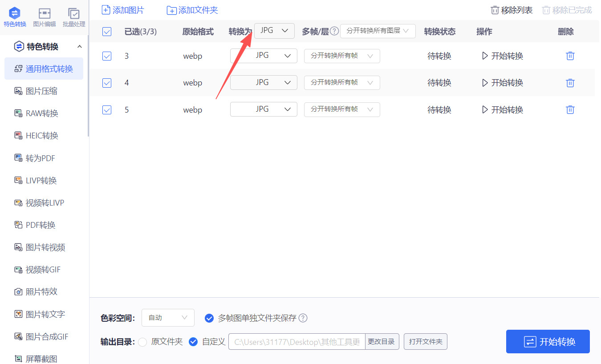Open 分开转换所有帧 dropdown for file 3
Screen dimensions: 601x364
(342, 56)
